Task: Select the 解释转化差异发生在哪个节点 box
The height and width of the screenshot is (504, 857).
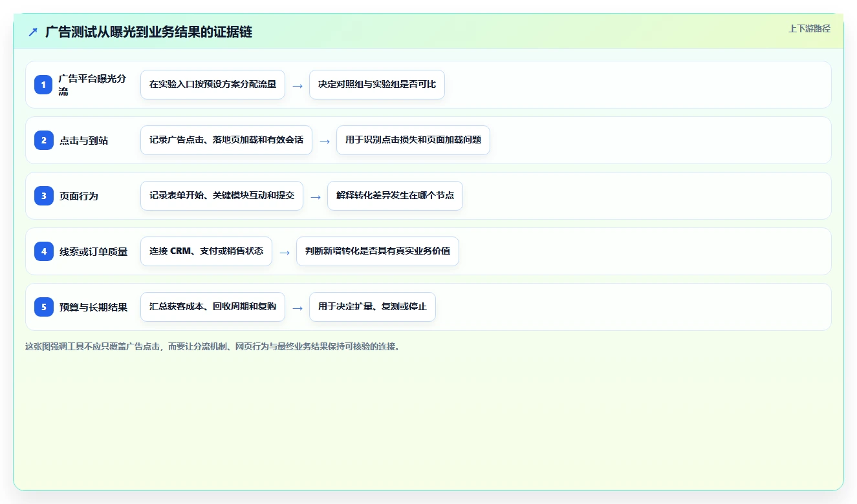Action: pos(395,196)
